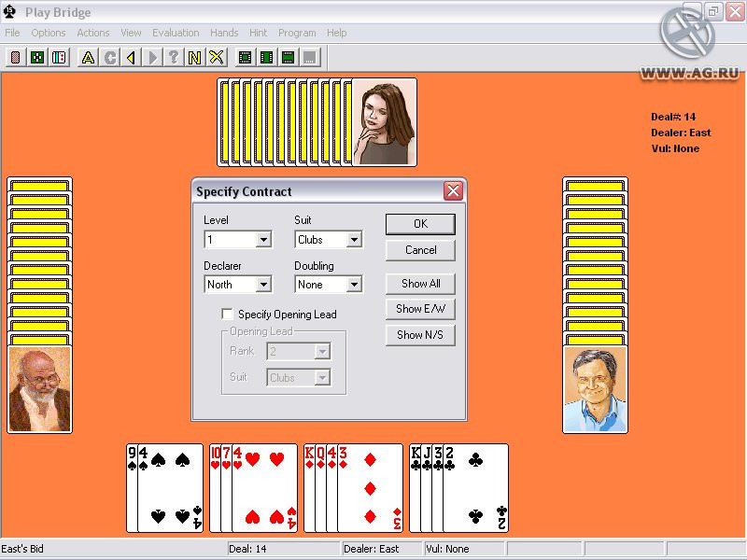
Task: Open the Opening Lead Rank dropdown
Action: coord(322,352)
